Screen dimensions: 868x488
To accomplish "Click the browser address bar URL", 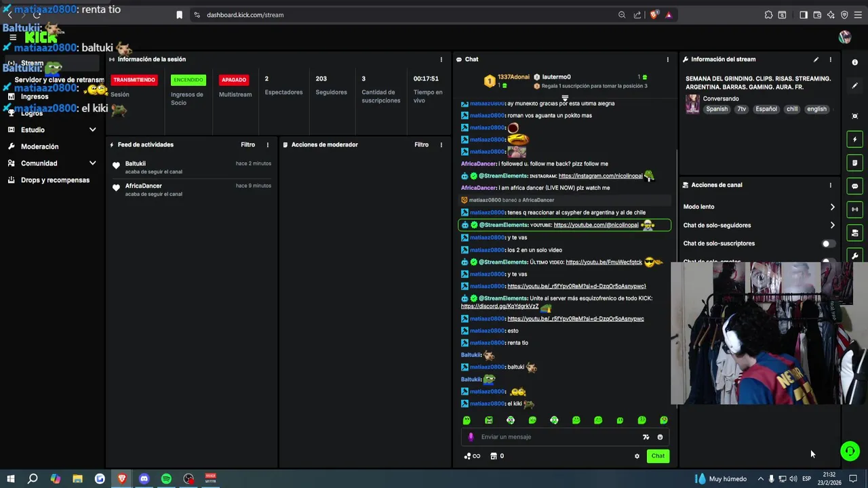I will pos(245,15).
